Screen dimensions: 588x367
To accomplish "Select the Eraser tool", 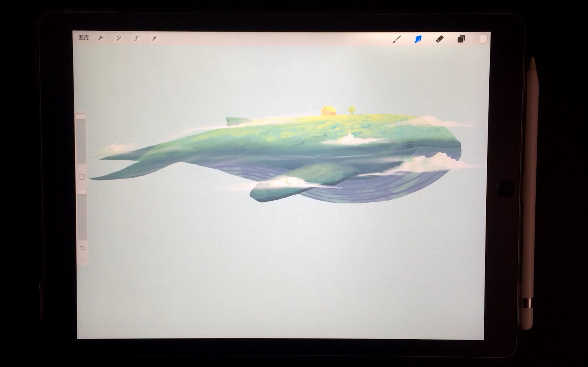I will (439, 39).
